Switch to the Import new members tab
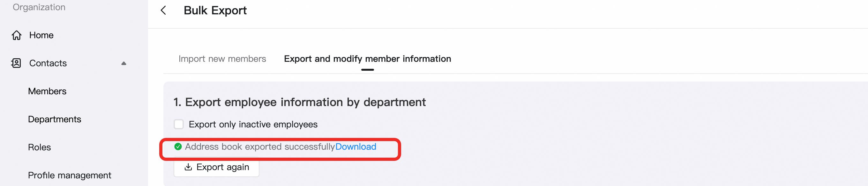 pos(222,59)
